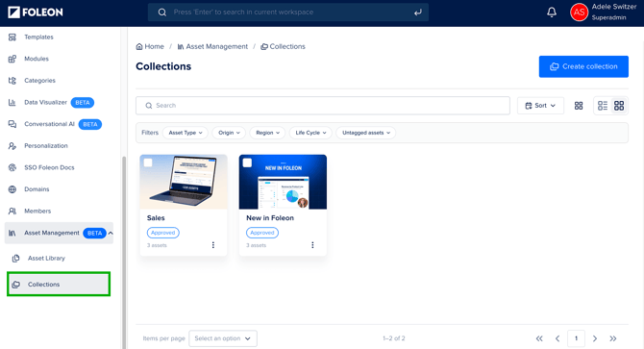644x349 pixels.
Task: Open Asset Library in the sidebar
Action: [46, 259]
